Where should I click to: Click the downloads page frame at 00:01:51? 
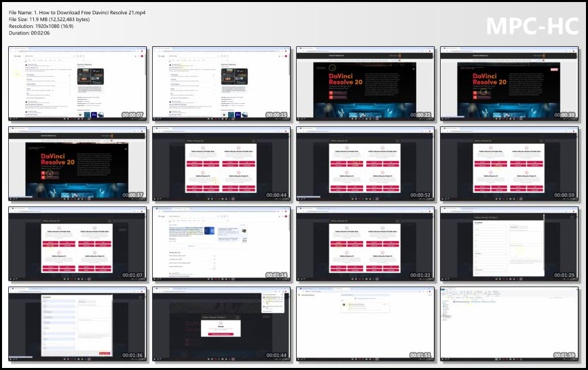pos(365,324)
